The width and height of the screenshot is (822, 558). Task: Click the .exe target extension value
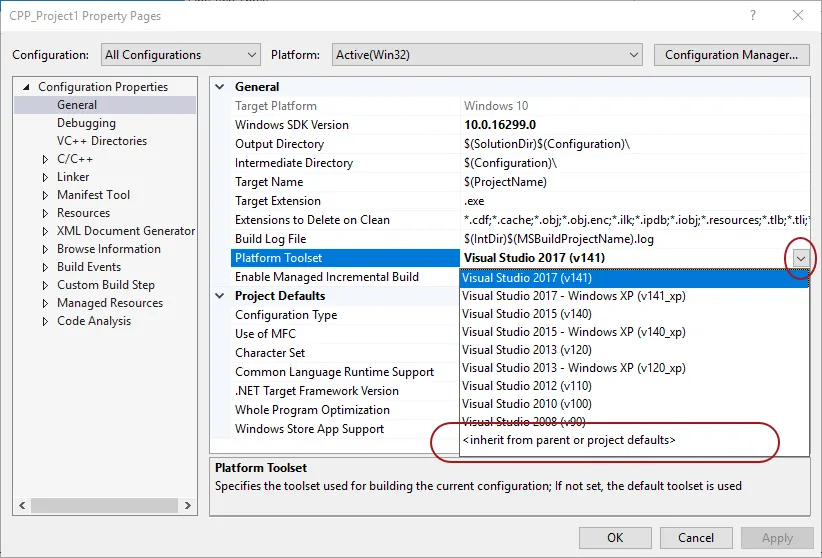(x=474, y=201)
